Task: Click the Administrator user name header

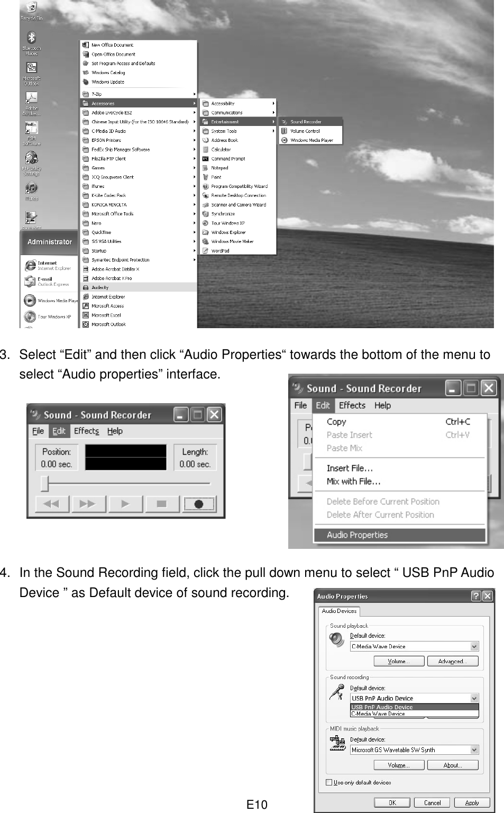Action: coord(50,242)
